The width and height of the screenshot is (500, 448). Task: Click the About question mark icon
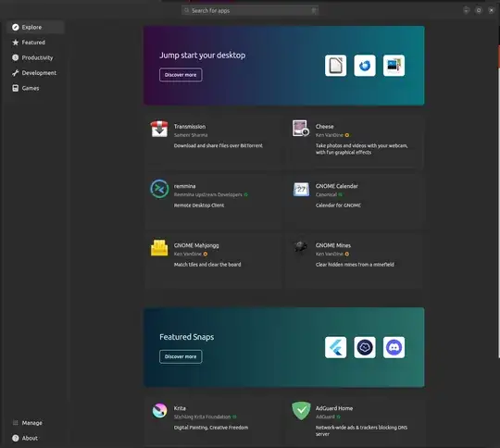coord(16,438)
